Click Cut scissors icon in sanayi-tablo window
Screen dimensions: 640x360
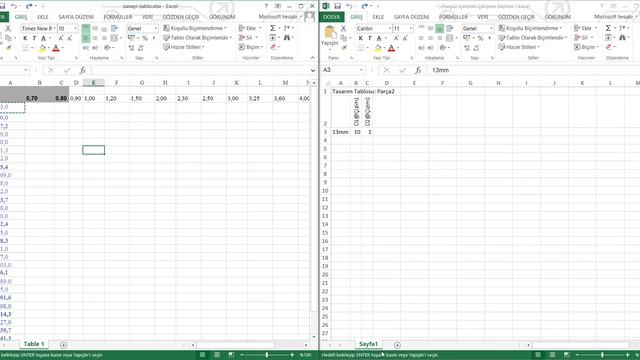7,28
